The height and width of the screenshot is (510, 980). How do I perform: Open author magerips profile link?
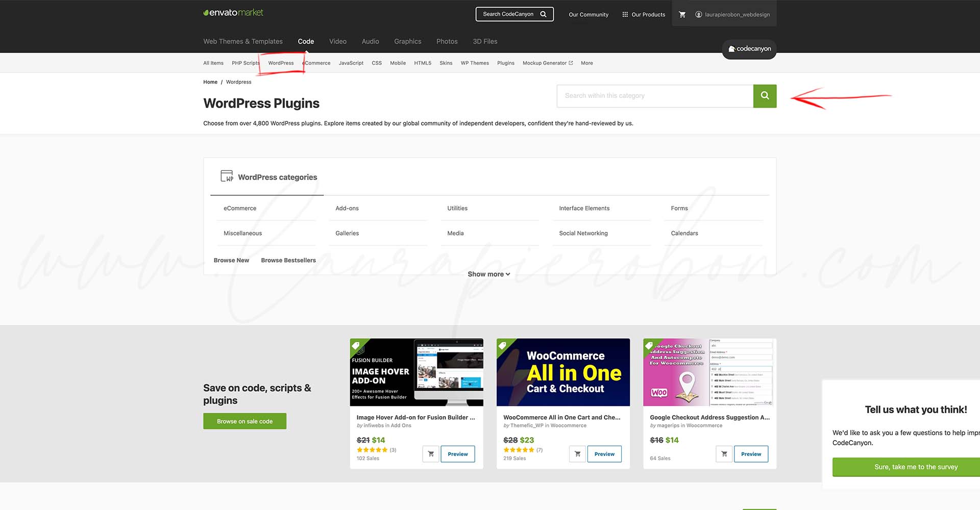tap(668, 425)
